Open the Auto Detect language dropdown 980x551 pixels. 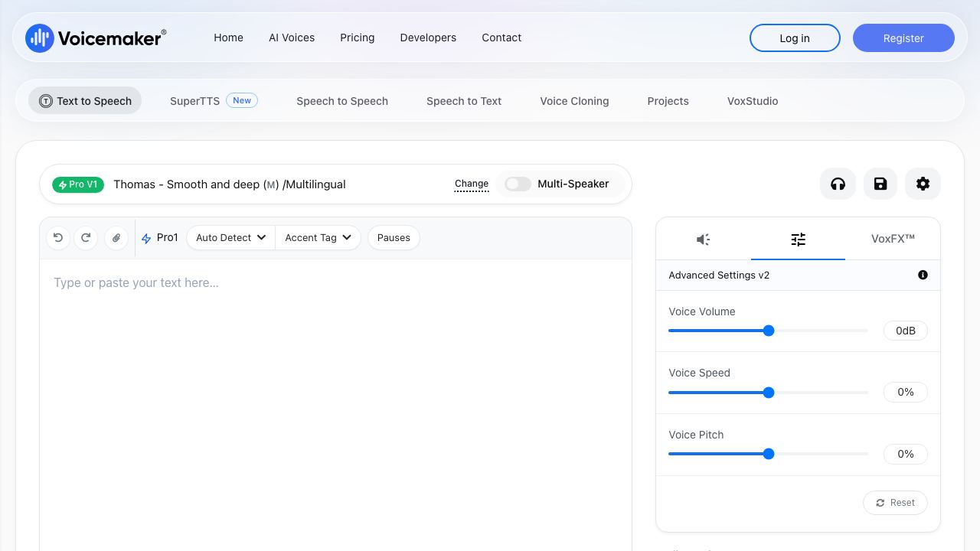pos(230,238)
